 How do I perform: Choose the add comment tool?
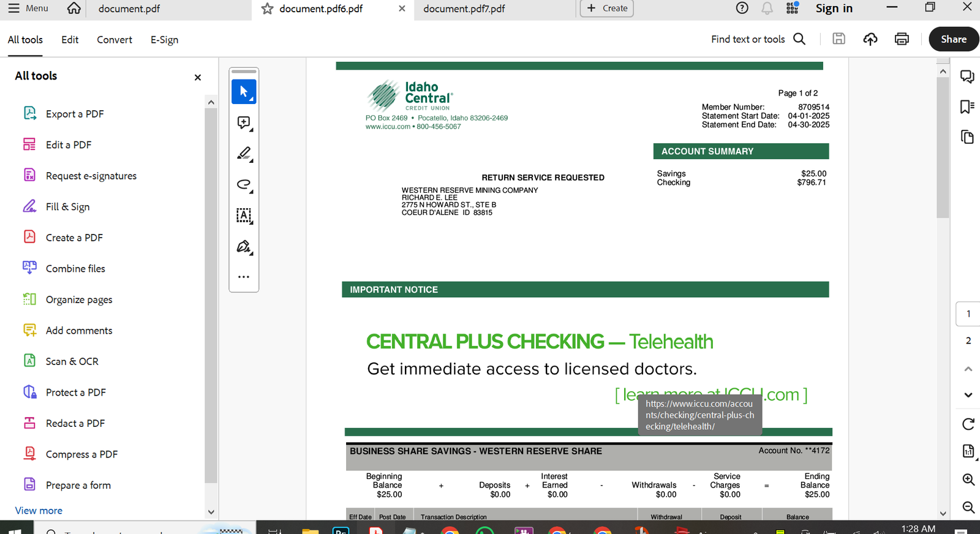(x=244, y=123)
